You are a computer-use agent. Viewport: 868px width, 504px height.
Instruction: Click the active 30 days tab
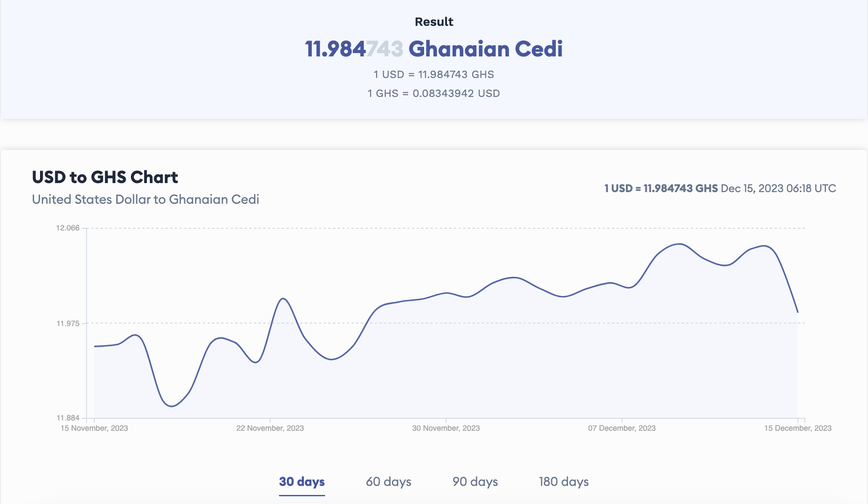301,482
